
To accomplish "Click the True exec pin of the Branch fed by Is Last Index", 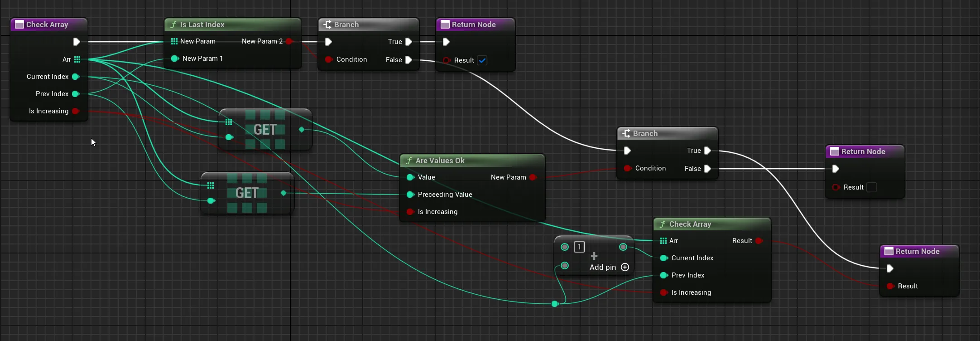I will click(408, 42).
